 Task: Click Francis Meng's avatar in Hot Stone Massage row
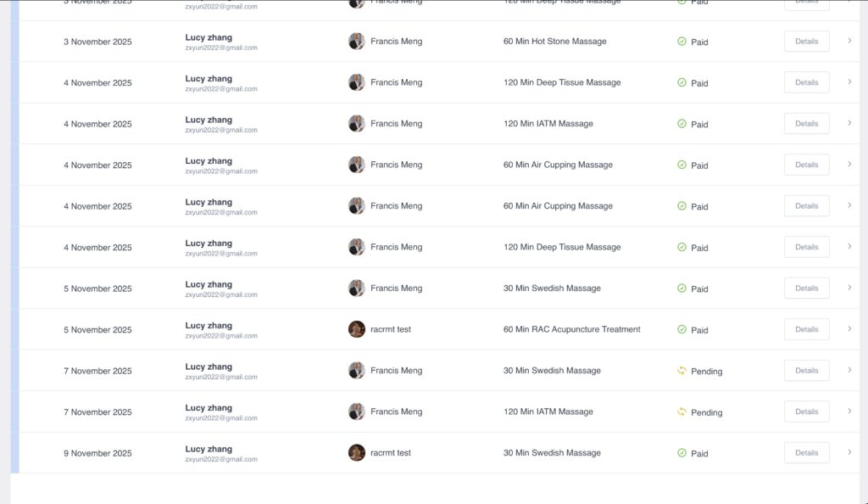357,42
